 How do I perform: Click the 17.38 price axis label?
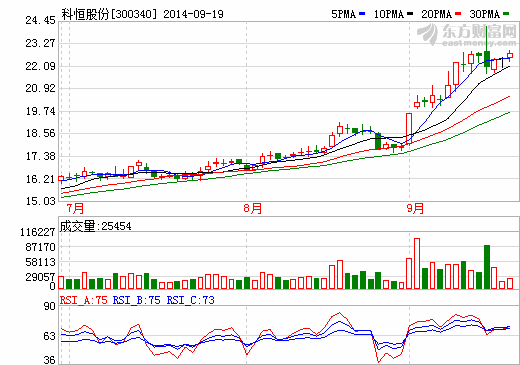(x=40, y=156)
